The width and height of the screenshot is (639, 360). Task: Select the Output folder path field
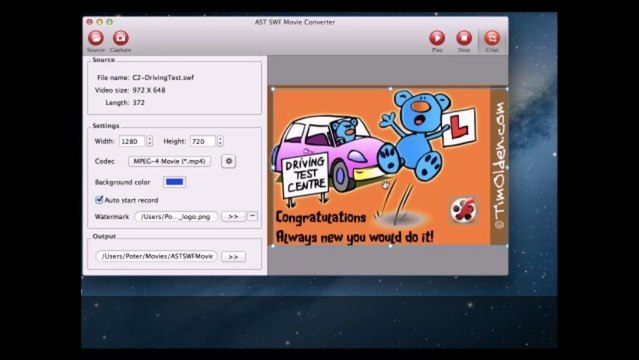coord(156,256)
